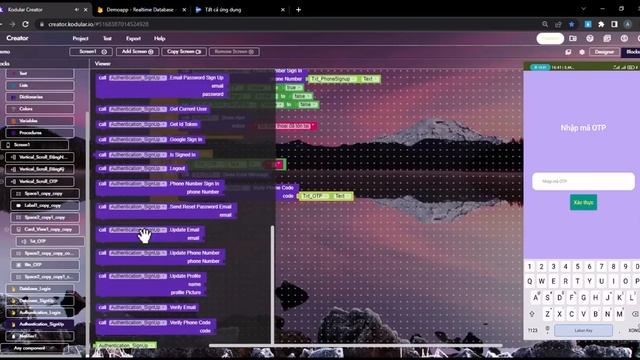Click the cube icon in Kodular header
This screenshot has height=360, width=640.
click(x=590, y=38)
